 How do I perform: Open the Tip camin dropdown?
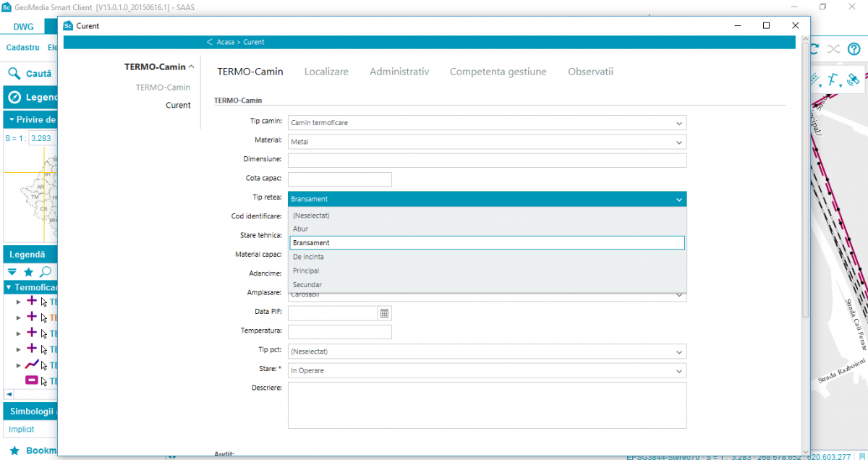[487, 123]
